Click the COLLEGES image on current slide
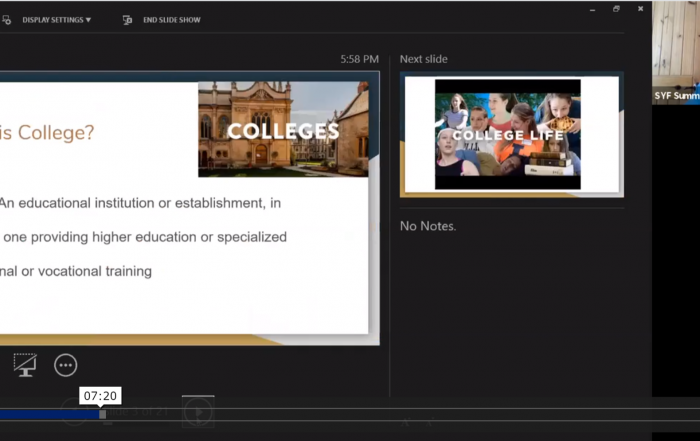The width and height of the screenshot is (700, 441). [x=283, y=129]
